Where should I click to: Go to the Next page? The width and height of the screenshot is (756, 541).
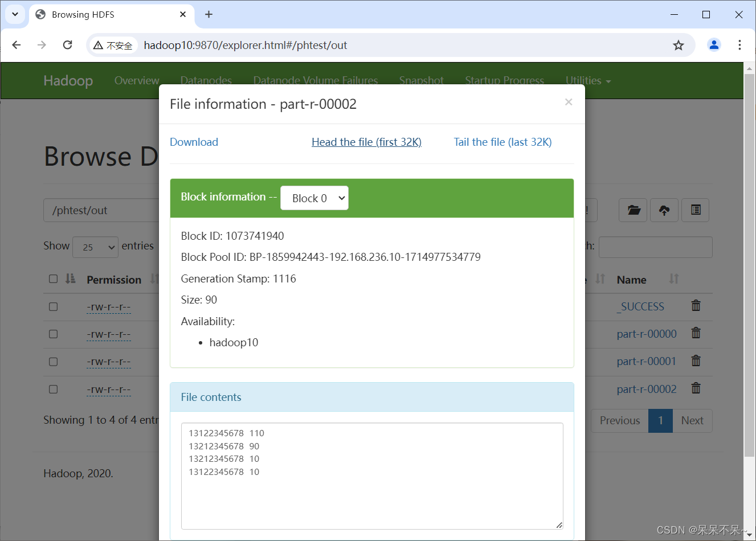point(692,420)
